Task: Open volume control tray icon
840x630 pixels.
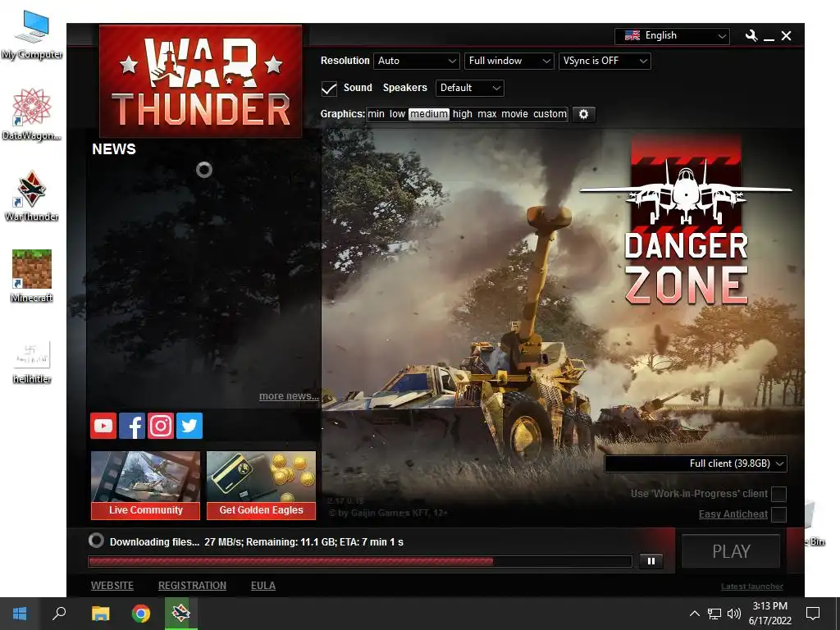Action: pyautogui.click(x=734, y=614)
